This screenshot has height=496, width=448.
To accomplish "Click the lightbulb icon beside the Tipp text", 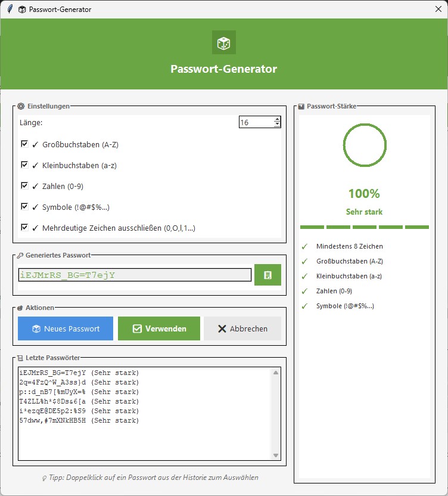I will pyautogui.click(x=44, y=478).
